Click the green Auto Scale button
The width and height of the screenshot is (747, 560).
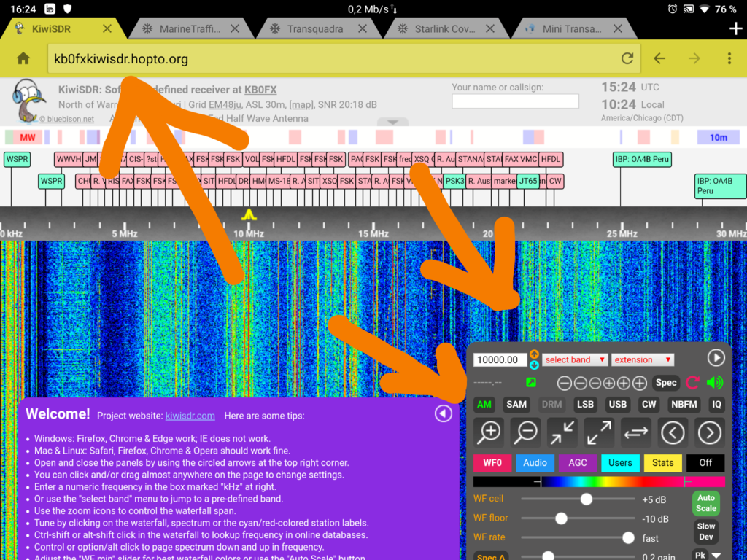pyautogui.click(x=705, y=504)
